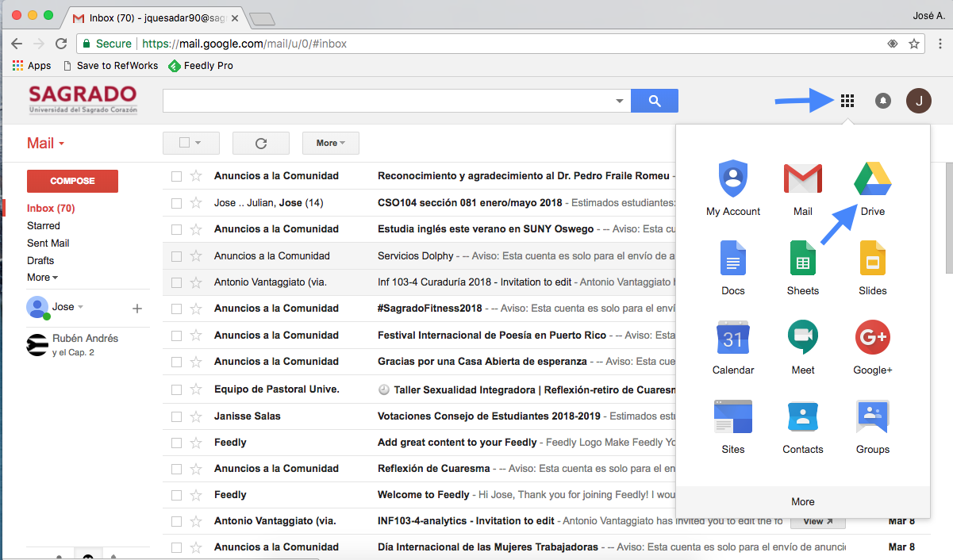Tick the Servicios Dolphy email checkbox

click(176, 256)
